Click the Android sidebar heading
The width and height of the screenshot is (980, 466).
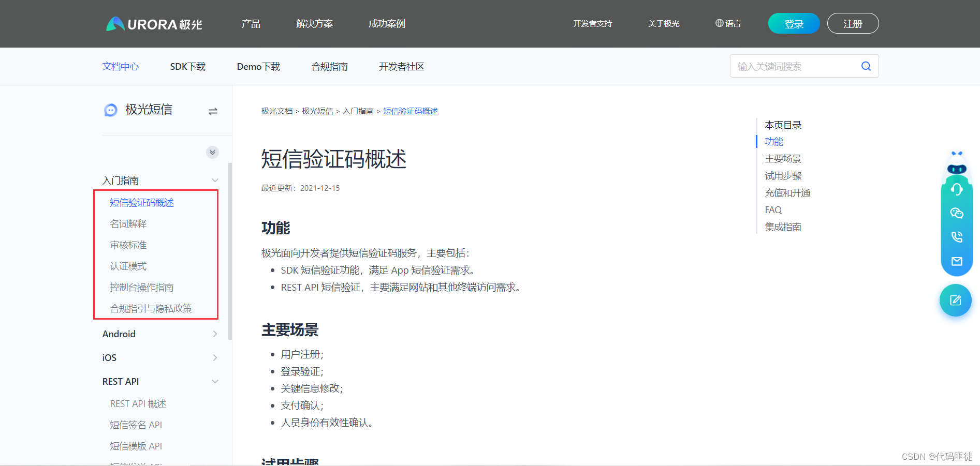[x=119, y=334]
